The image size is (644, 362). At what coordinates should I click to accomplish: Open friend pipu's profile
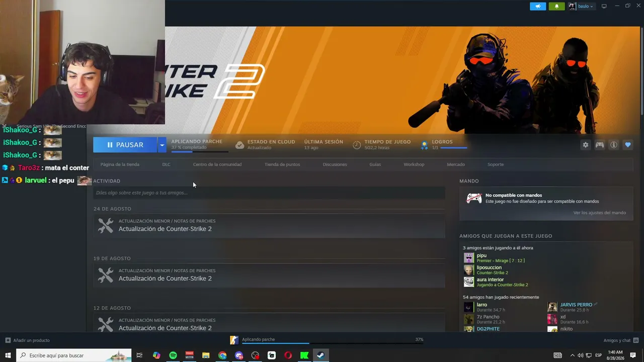[x=481, y=255]
